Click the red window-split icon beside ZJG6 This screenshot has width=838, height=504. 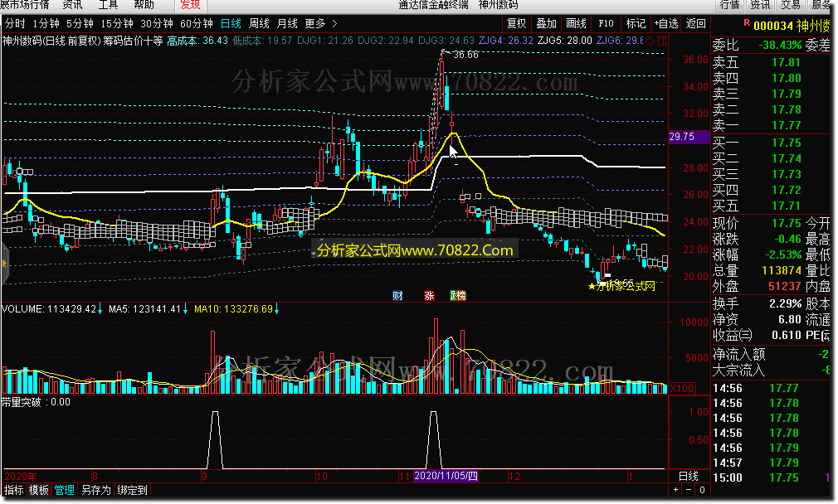click(662, 41)
